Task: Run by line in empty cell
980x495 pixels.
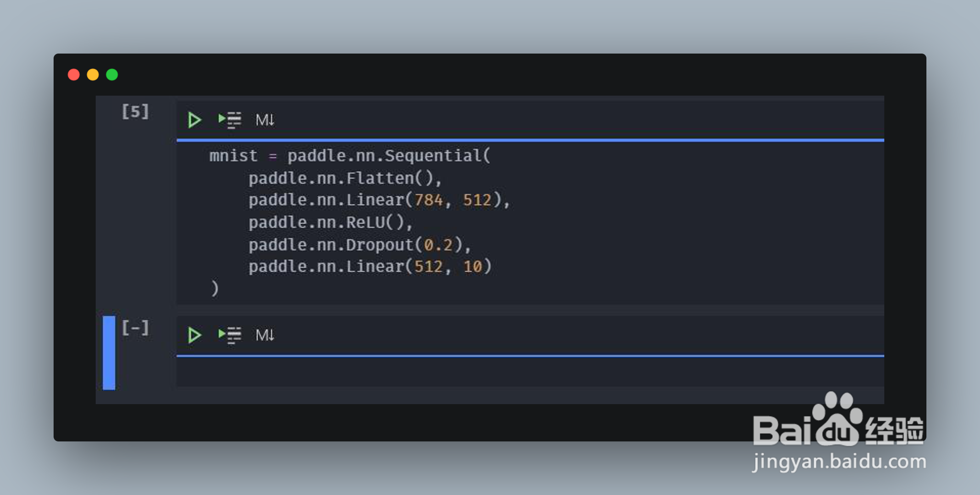Action: coord(230,335)
